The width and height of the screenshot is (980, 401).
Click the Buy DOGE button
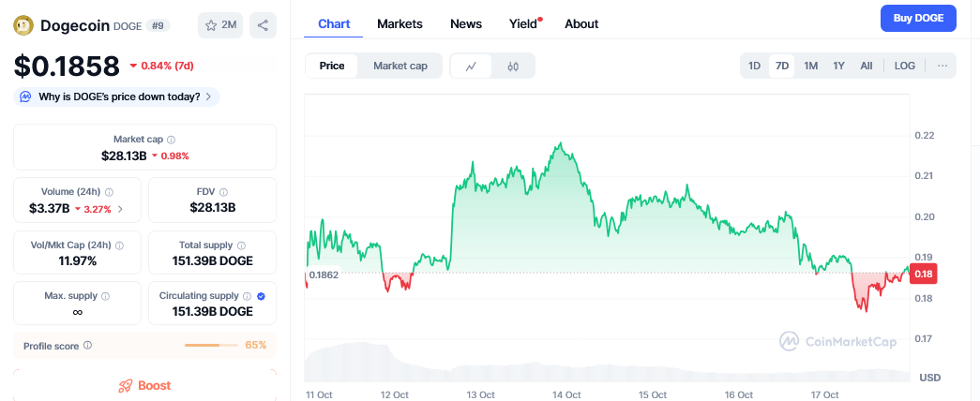[918, 18]
